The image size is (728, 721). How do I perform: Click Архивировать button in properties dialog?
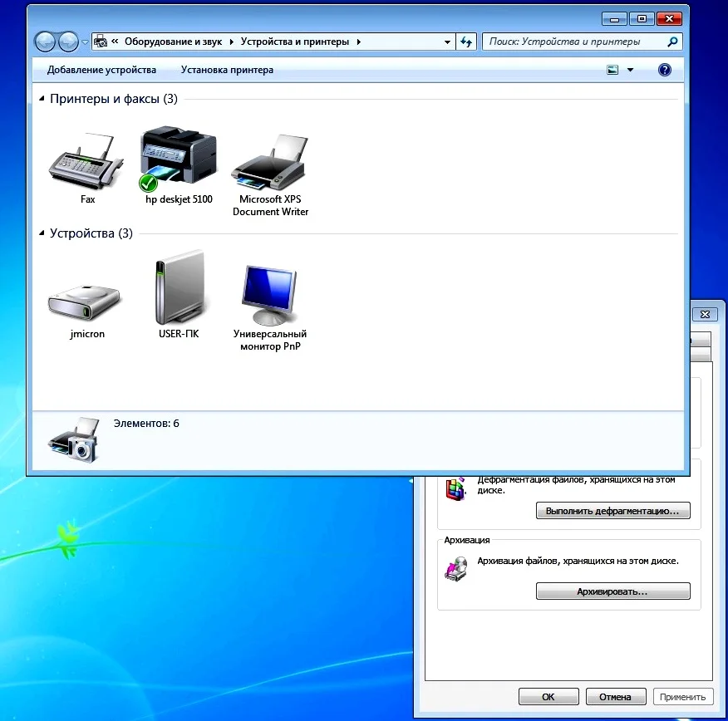(x=612, y=591)
